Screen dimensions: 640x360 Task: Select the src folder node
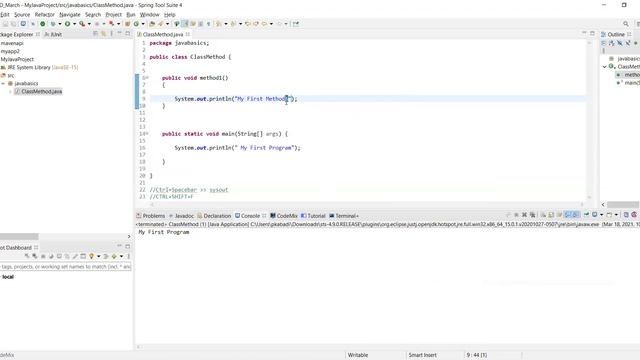[8, 76]
